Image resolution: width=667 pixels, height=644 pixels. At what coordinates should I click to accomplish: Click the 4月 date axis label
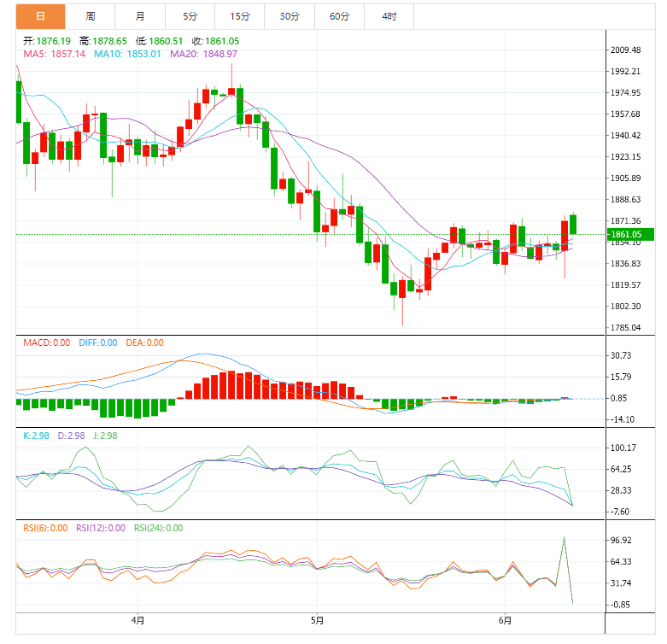click(x=137, y=621)
